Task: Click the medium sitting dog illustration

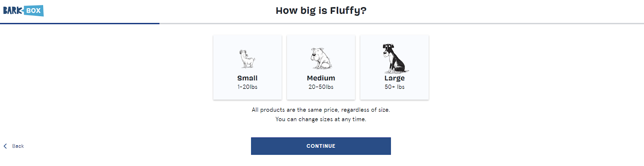Action: tap(321, 58)
